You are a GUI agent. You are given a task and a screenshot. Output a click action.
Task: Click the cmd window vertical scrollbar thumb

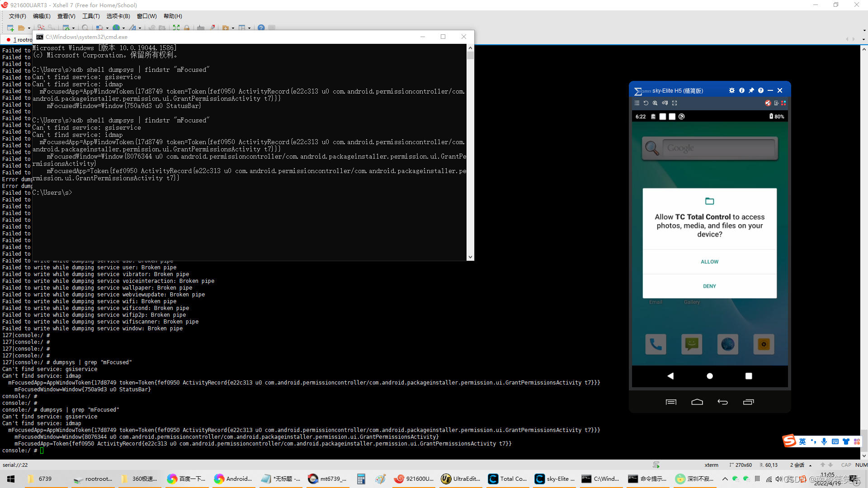[x=470, y=56]
